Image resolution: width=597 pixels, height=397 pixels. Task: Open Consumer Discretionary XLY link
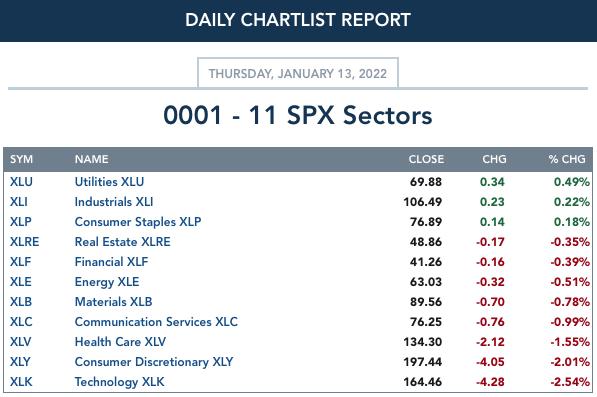[154, 362]
